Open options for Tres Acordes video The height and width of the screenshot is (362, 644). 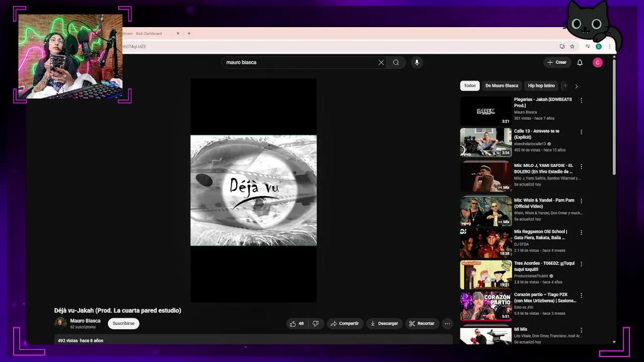[x=581, y=263]
